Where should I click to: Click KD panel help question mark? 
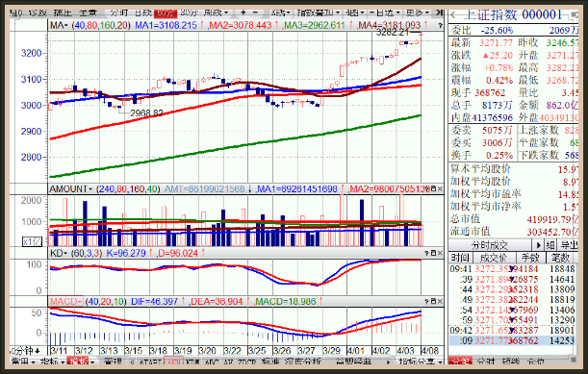[x=426, y=253]
